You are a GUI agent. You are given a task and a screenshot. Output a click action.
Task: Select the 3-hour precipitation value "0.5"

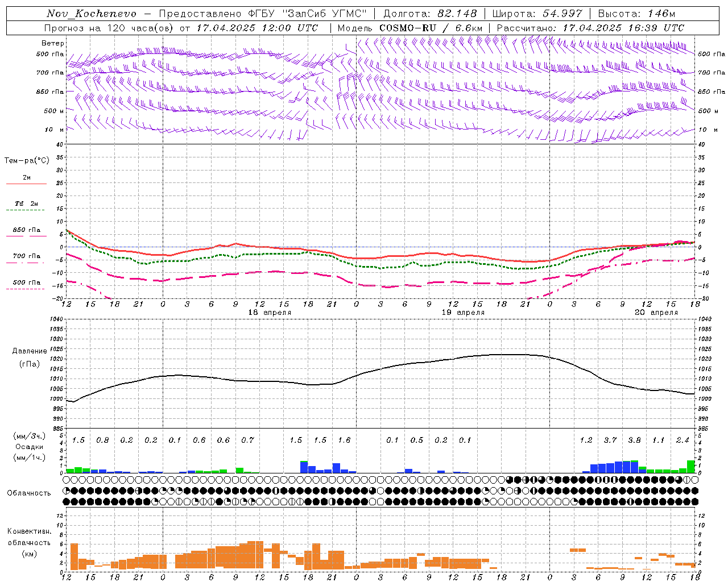[417, 440]
